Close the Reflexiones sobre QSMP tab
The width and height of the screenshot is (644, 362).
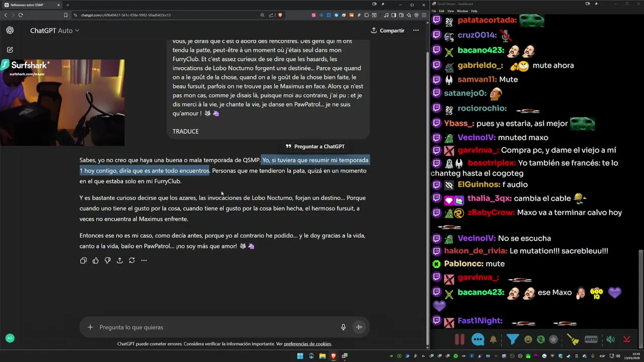click(58, 5)
